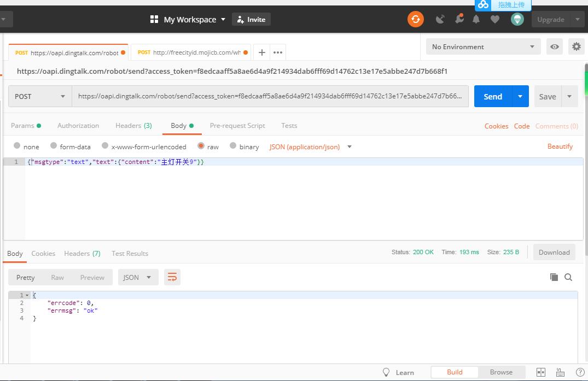Open response Headers (7) tab
Screen dimensions: 588x381
pyautogui.click(x=82, y=253)
